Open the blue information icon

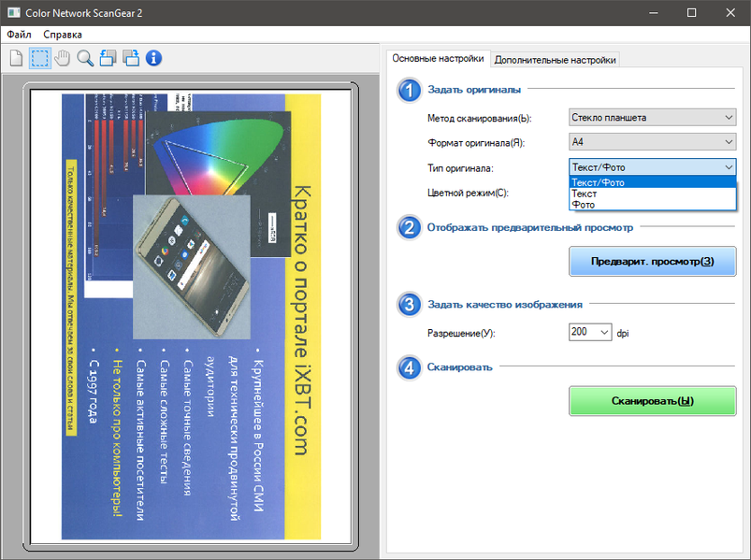coord(153,58)
